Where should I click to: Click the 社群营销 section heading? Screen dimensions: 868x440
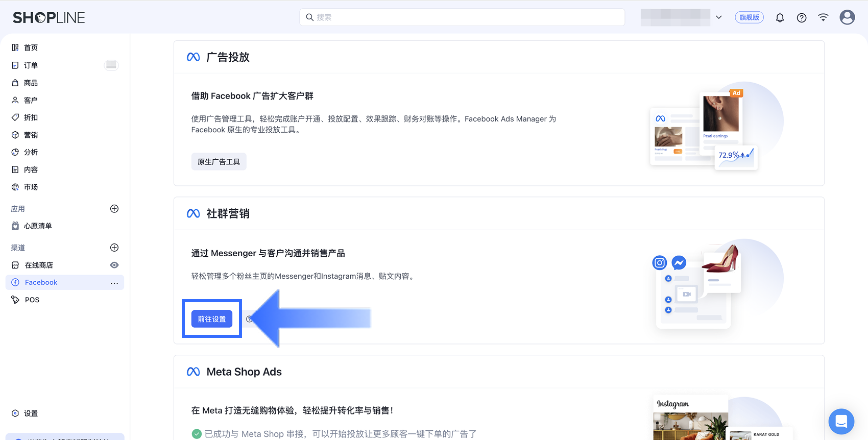[228, 214]
